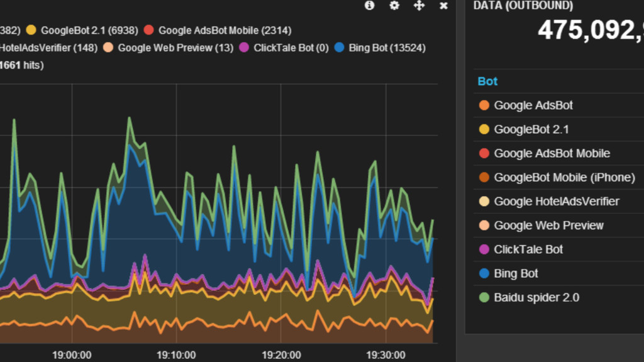Toggle HotelAdsVerifier (148) legend entry

(x=49, y=48)
